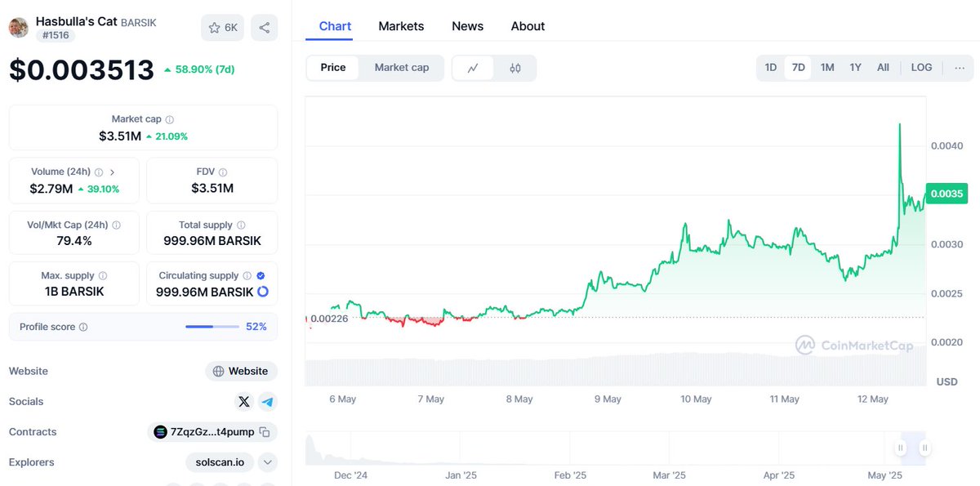Click the Hasbulla's Cat title text
Image resolution: width=980 pixels, height=486 pixels.
click(x=77, y=21)
